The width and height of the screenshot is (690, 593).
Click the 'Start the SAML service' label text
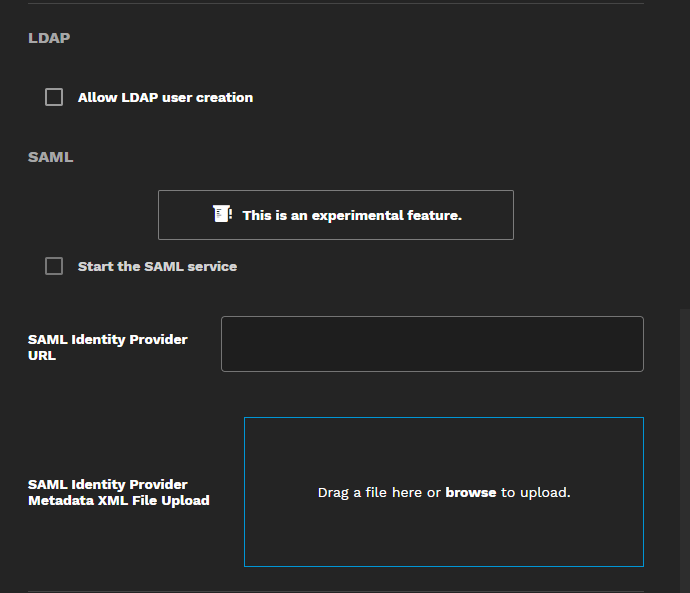(157, 267)
